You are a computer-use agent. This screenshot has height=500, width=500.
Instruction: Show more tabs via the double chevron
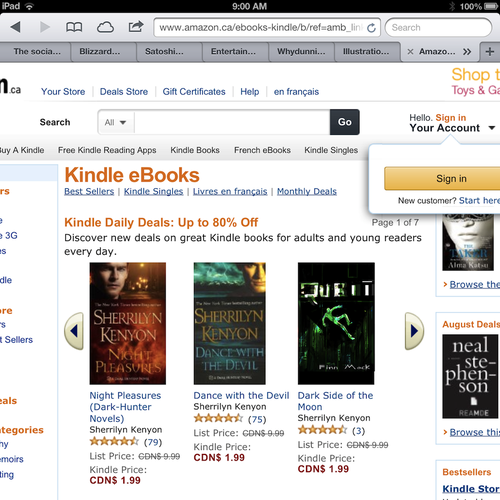tap(467, 52)
